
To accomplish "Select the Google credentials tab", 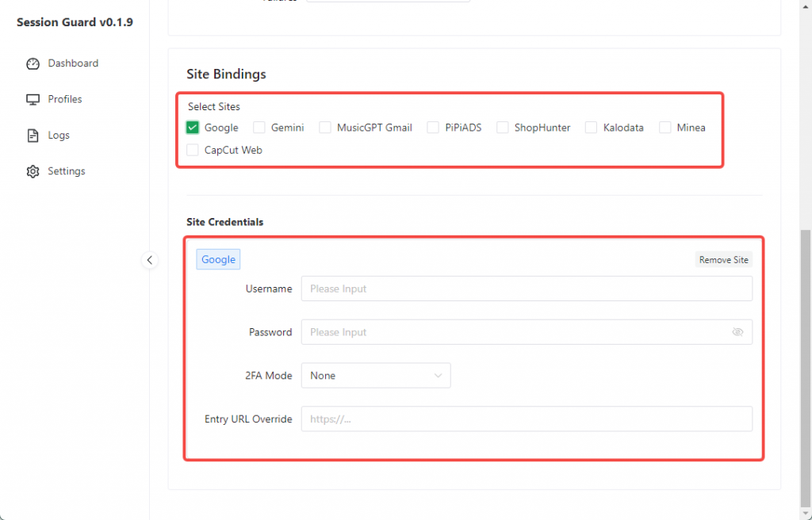I will [218, 259].
